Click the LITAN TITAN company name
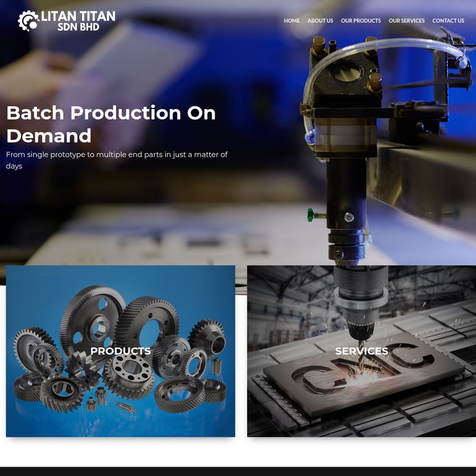476x476 pixels. pos(78,16)
